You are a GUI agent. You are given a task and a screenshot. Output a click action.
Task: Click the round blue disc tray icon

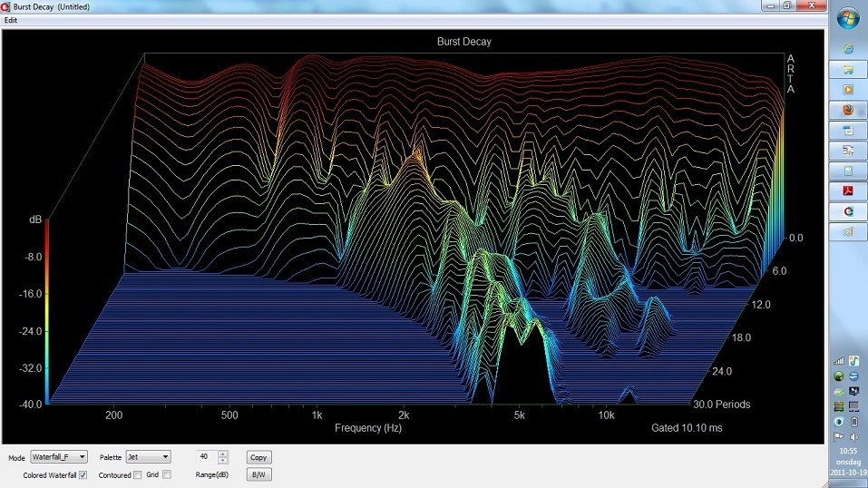[x=839, y=422]
